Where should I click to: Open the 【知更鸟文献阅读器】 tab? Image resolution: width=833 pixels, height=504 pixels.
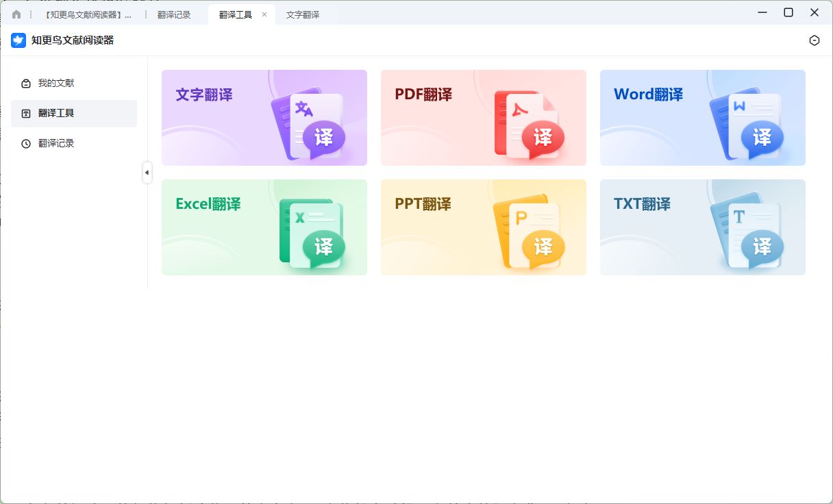(x=88, y=14)
